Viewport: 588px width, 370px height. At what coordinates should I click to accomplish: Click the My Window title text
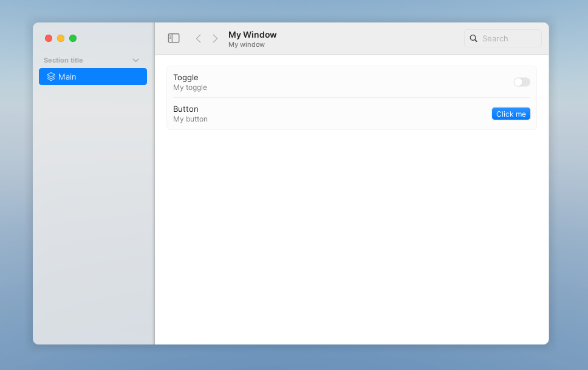(x=252, y=35)
